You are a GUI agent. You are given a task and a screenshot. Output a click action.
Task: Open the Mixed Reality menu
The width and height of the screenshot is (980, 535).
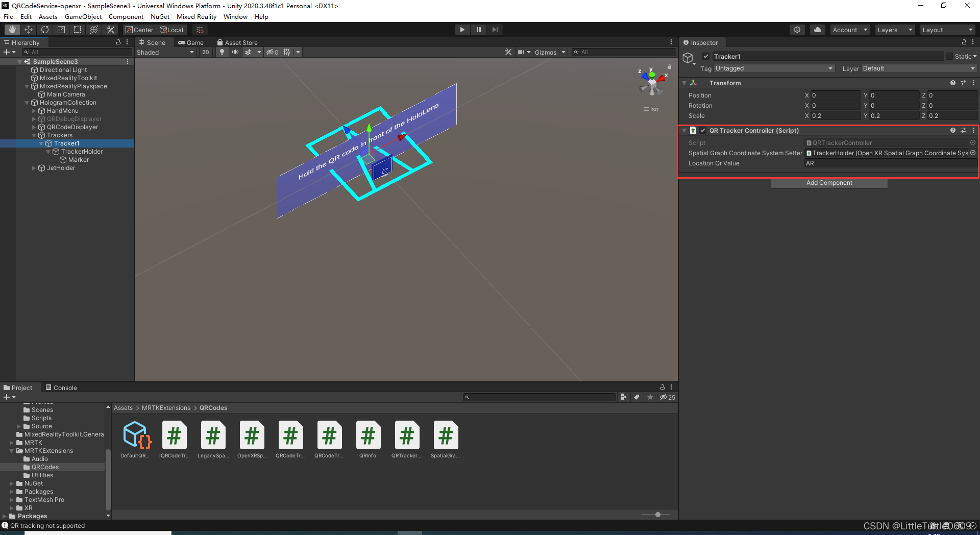pos(197,16)
